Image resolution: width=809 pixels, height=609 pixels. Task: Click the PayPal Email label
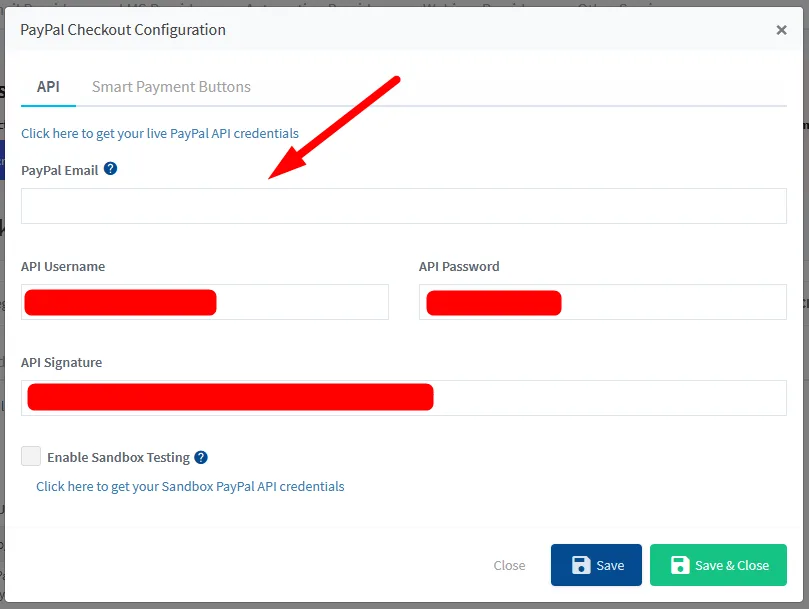tap(59, 170)
